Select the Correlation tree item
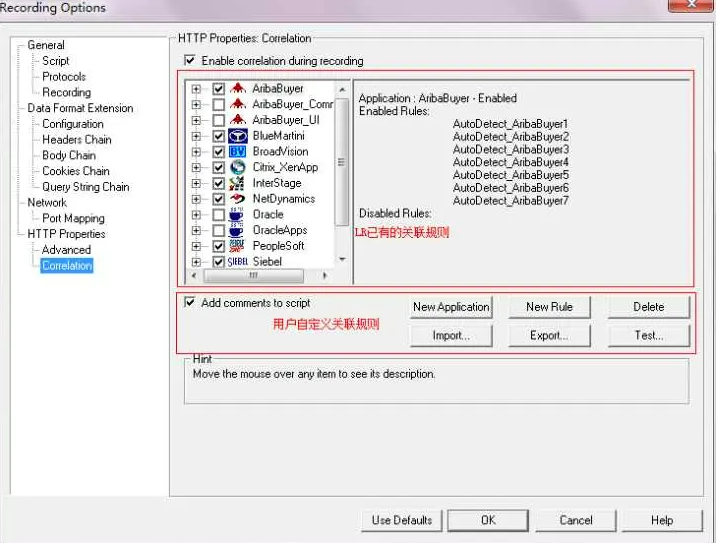 click(x=67, y=265)
